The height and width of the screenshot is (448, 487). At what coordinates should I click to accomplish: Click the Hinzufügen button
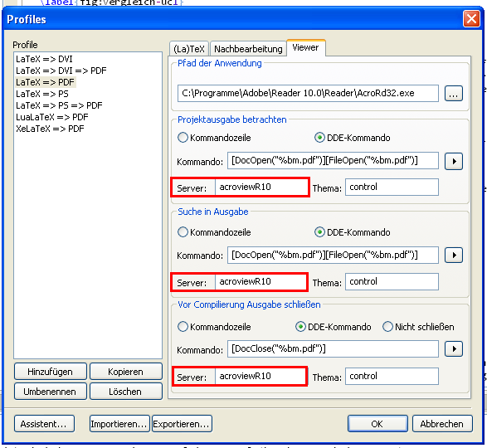point(51,372)
